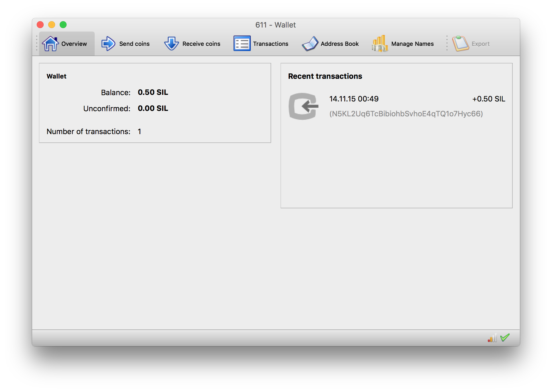Click the Transactions list icon
The image size is (552, 392).
tap(242, 44)
